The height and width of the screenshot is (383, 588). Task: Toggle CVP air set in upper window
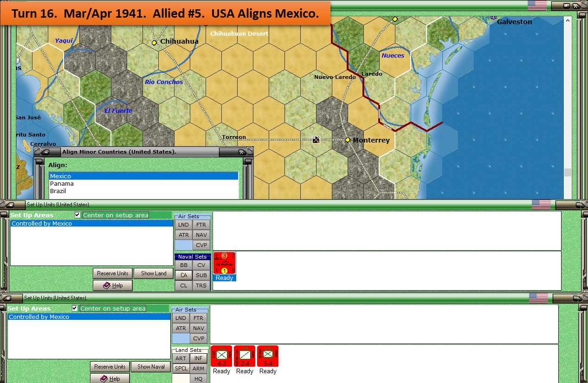[201, 245]
